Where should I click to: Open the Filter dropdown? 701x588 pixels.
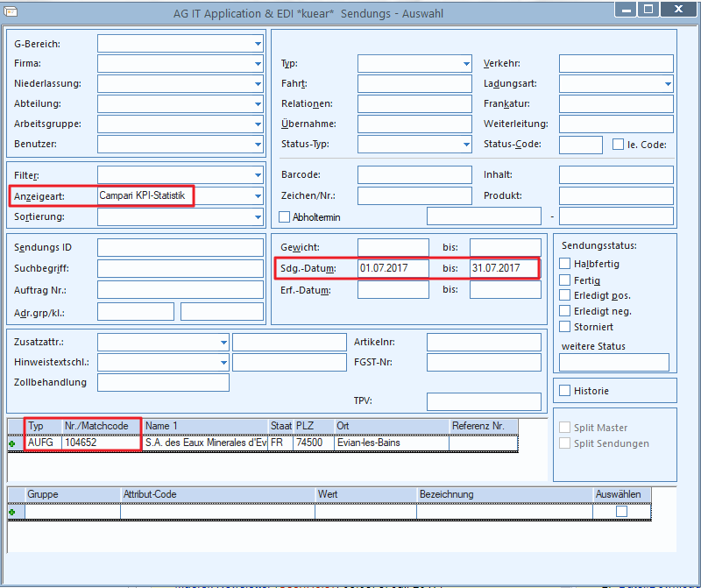[x=258, y=175]
